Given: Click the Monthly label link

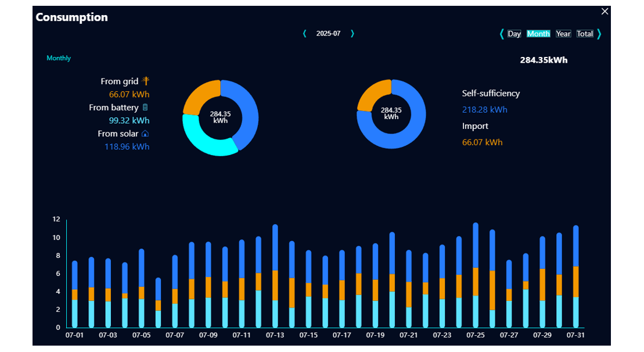Looking at the screenshot, I should [x=59, y=58].
